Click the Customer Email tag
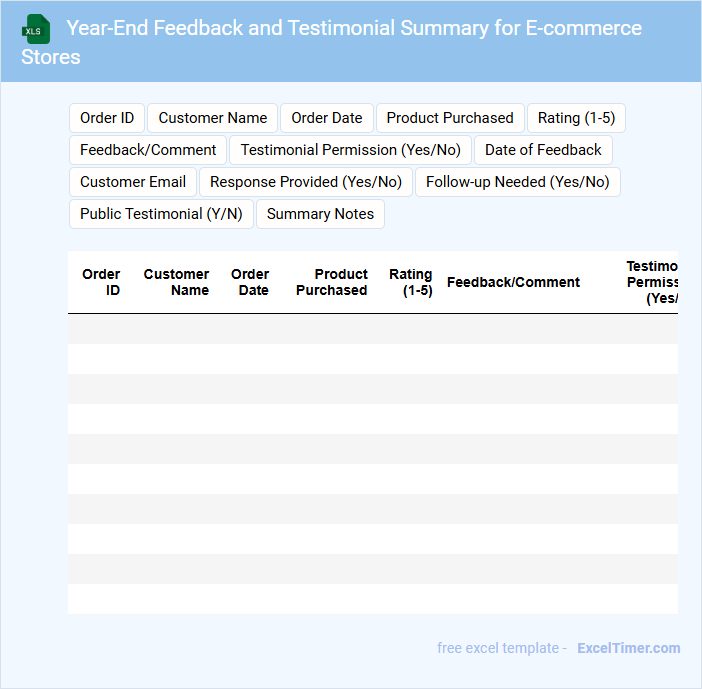 (133, 182)
